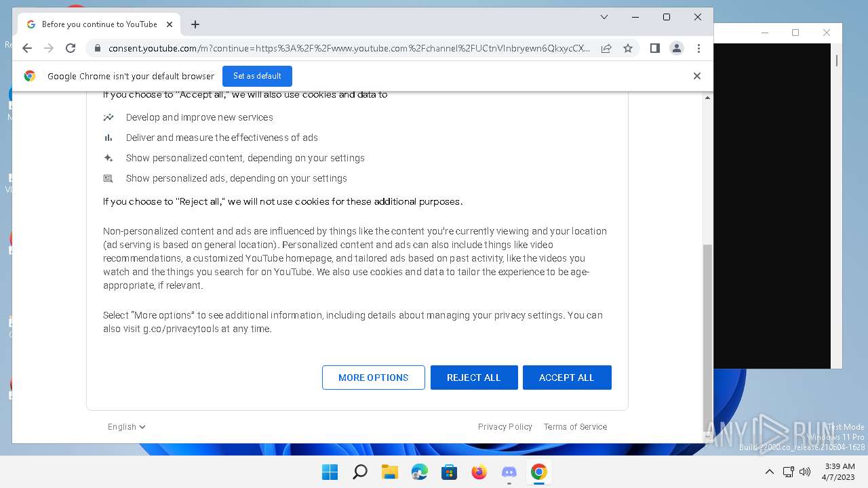Go back using Chrome's back arrow
The image size is (868, 488).
pyautogui.click(x=27, y=48)
